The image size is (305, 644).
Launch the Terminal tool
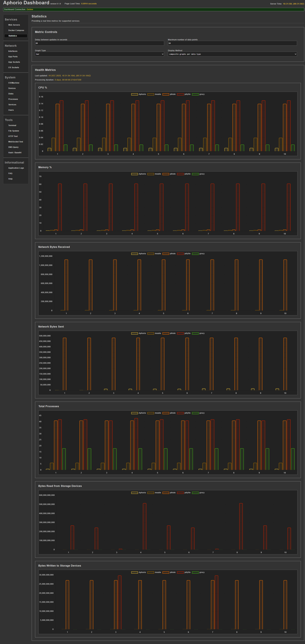pyautogui.click(x=12, y=125)
